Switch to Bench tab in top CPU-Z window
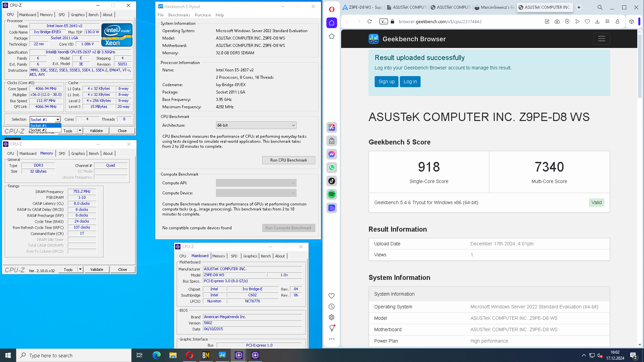The image size is (644, 362). click(x=94, y=15)
